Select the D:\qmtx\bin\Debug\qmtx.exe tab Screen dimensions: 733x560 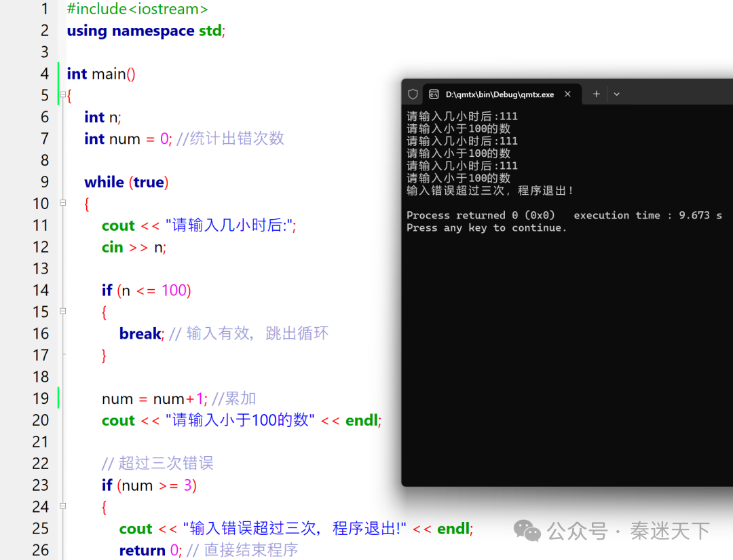coord(502,94)
